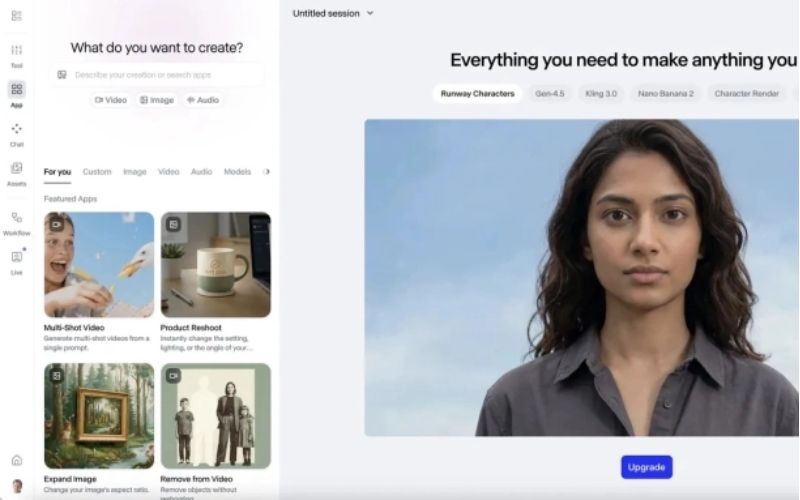Open the Tool panel in sidebar

(x=16, y=53)
